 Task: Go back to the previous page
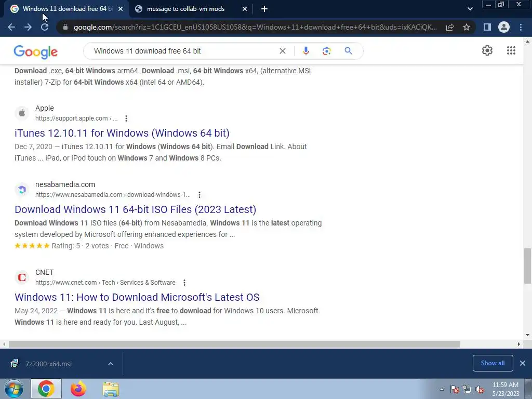(11, 27)
